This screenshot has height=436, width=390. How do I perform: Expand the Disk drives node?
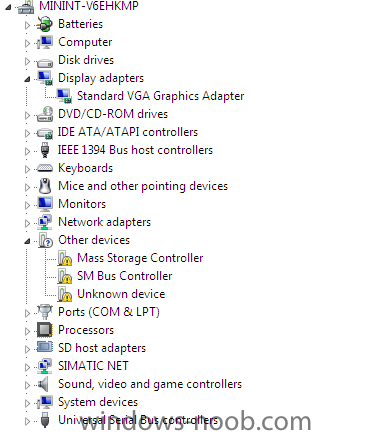click(x=27, y=61)
